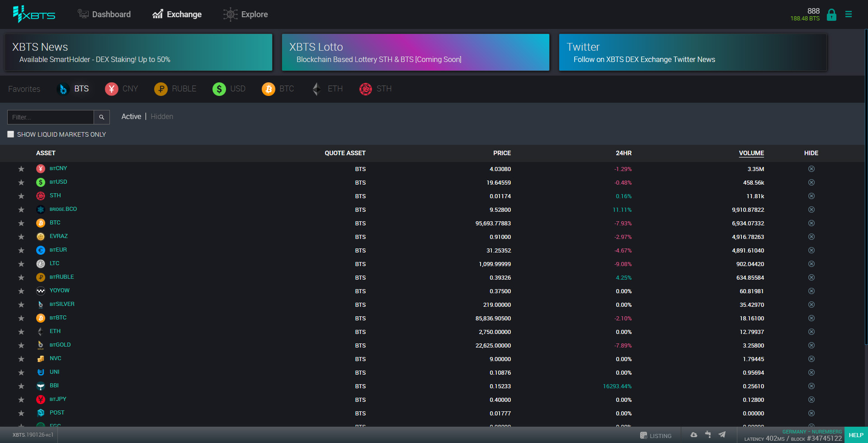Star the STH market as favorite

click(21, 196)
